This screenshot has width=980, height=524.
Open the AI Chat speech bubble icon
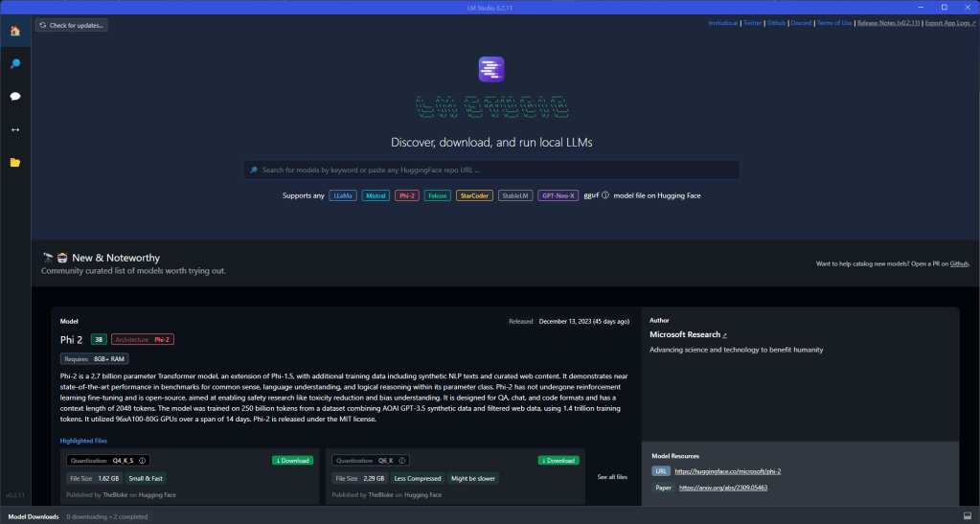pyautogui.click(x=14, y=97)
